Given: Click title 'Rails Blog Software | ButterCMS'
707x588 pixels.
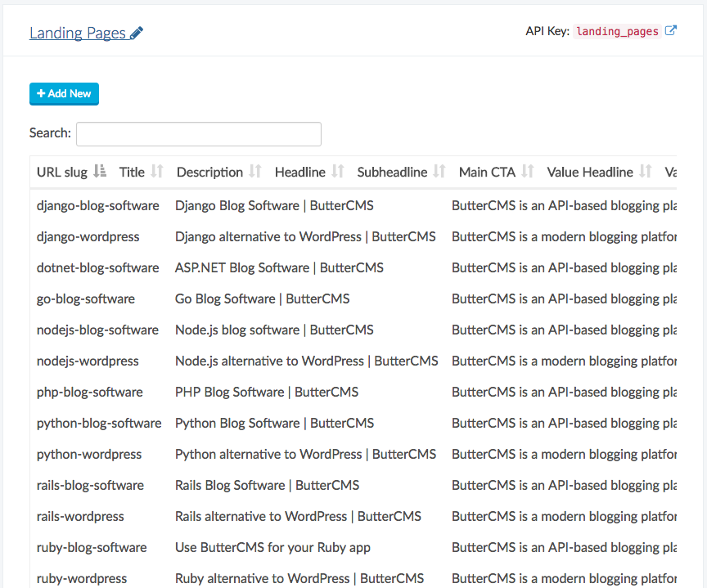Looking at the screenshot, I should [x=268, y=485].
